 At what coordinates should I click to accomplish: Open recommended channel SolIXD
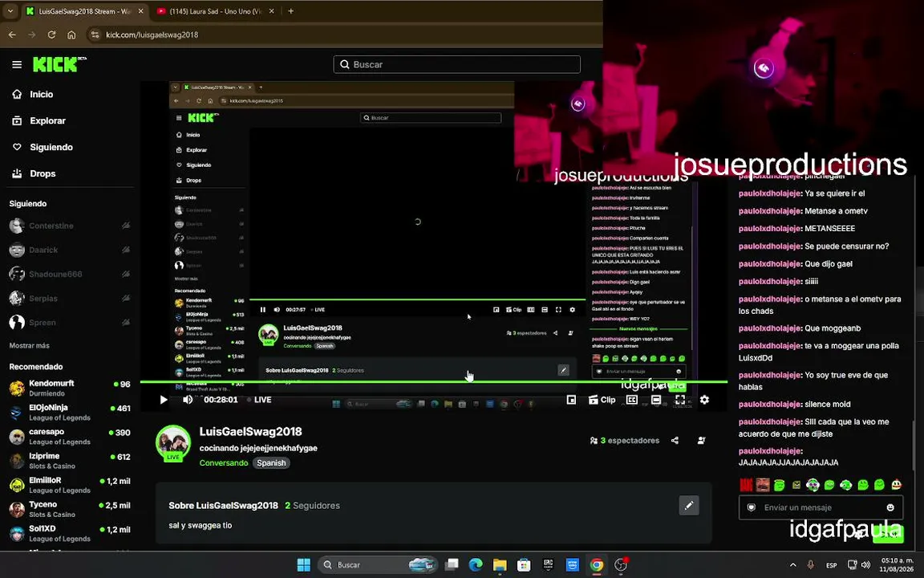(x=70, y=533)
